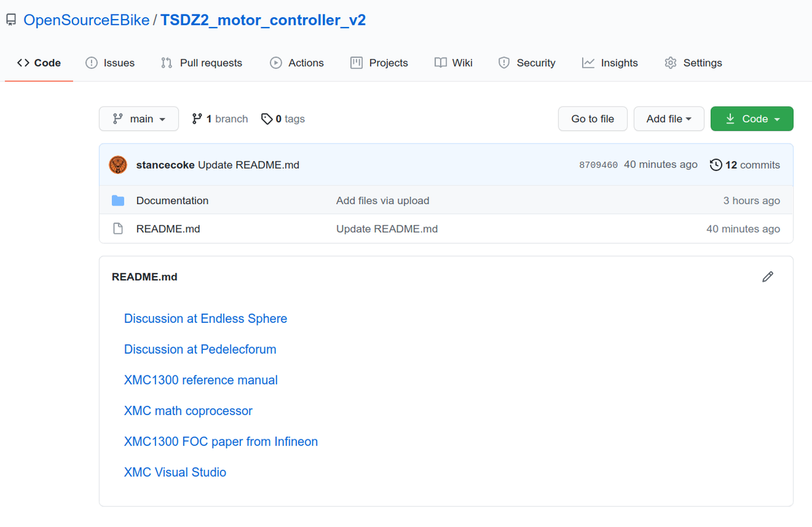The height and width of the screenshot is (527, 812).
Task: Click the 3 hours ago timestamp for Documentation
Action: [x=751, y=200]
